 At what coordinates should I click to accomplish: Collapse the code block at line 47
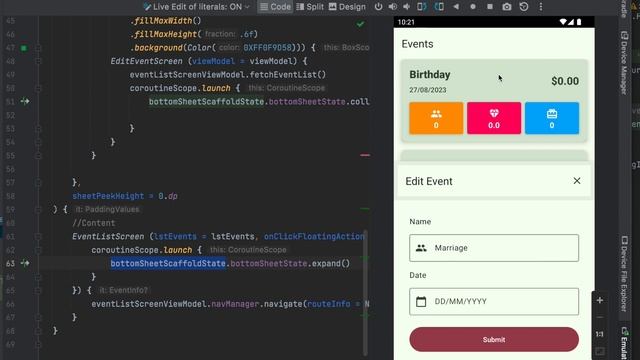pos(38,48)
